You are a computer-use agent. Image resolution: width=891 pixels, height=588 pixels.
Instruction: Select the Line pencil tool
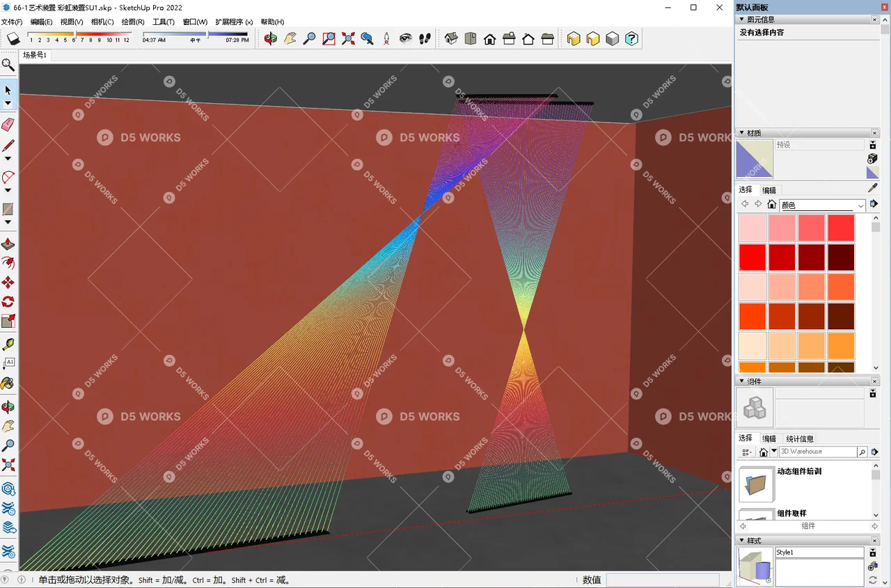coord(8,145)
